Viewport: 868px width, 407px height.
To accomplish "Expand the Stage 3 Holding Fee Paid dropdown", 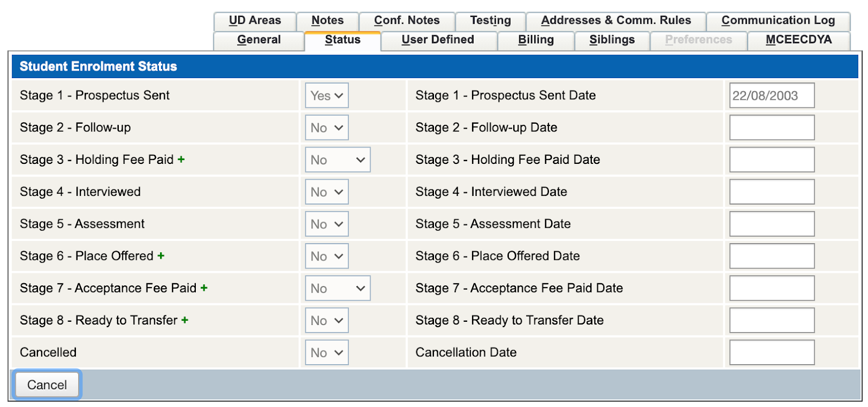I will point(337,160).
